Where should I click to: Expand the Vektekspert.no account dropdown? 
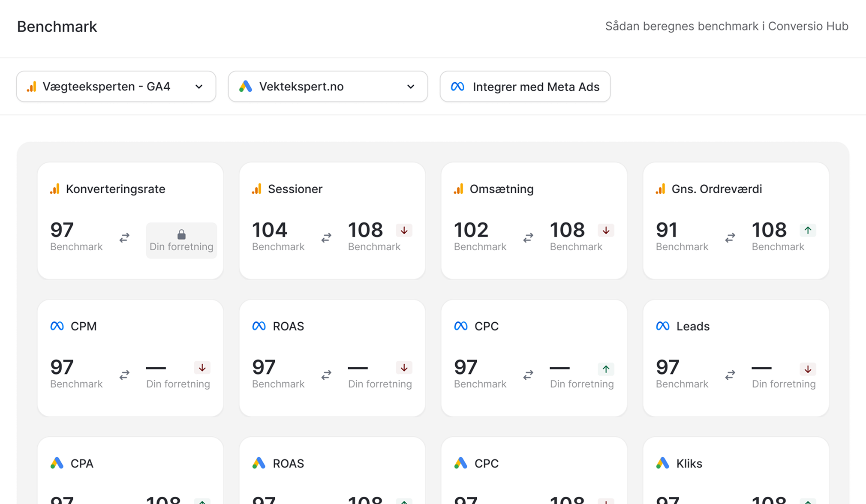[328, 87]
